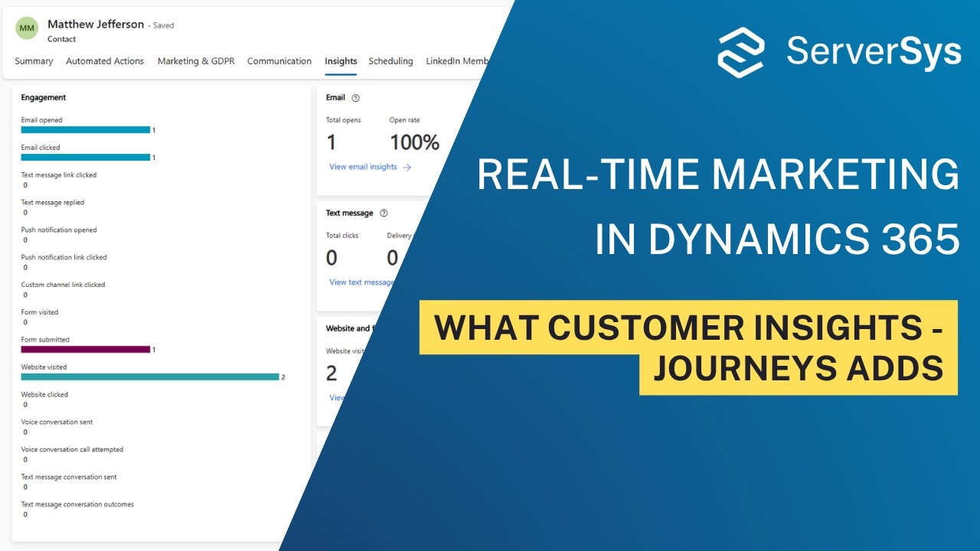The width and height of the screenshot is (980, 551).
Task: Click the Custom channel link clicked label
Action: [64, 285]
